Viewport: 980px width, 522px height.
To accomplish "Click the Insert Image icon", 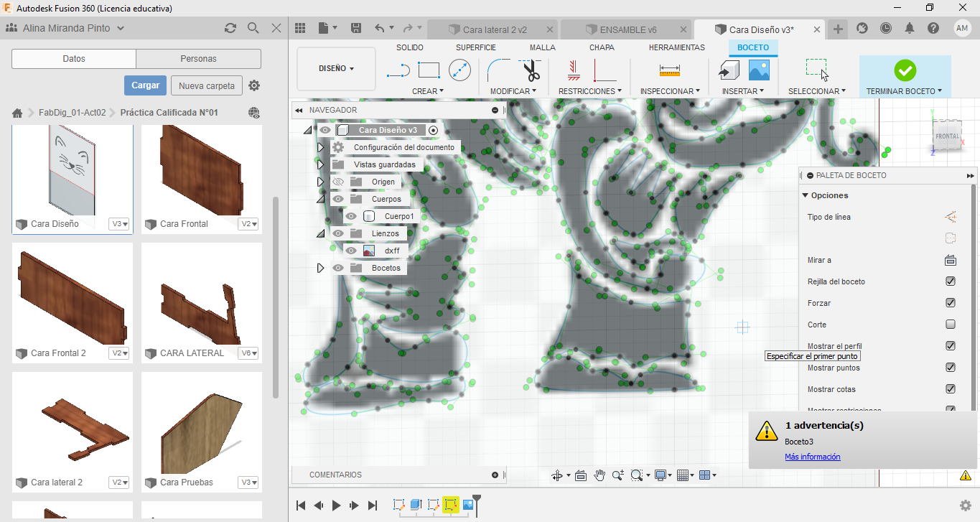I will coord(759,70).
